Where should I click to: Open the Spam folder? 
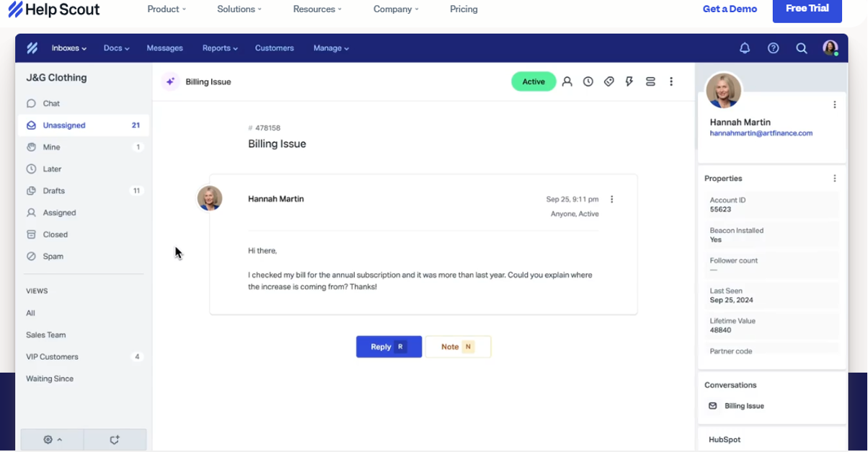click(x=83, y=257)
